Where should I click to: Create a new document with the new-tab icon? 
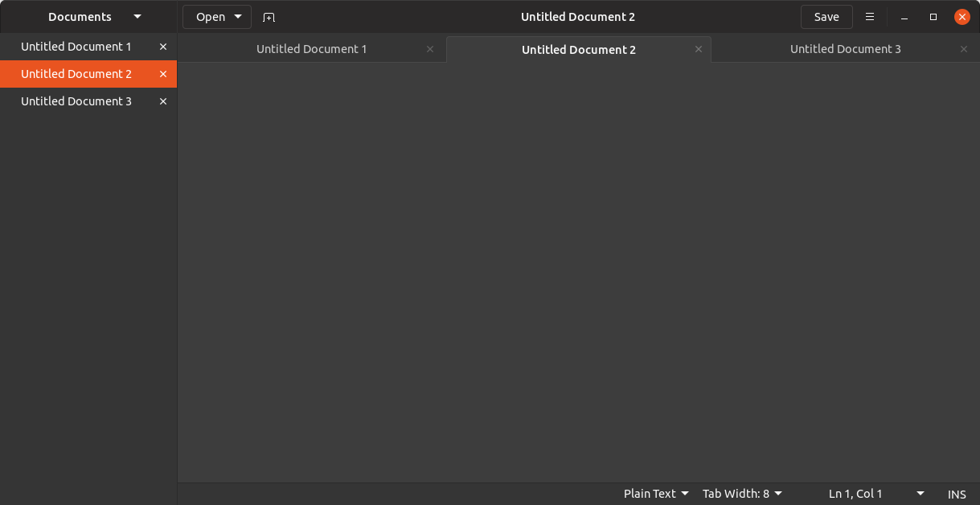tap(269, 17)
